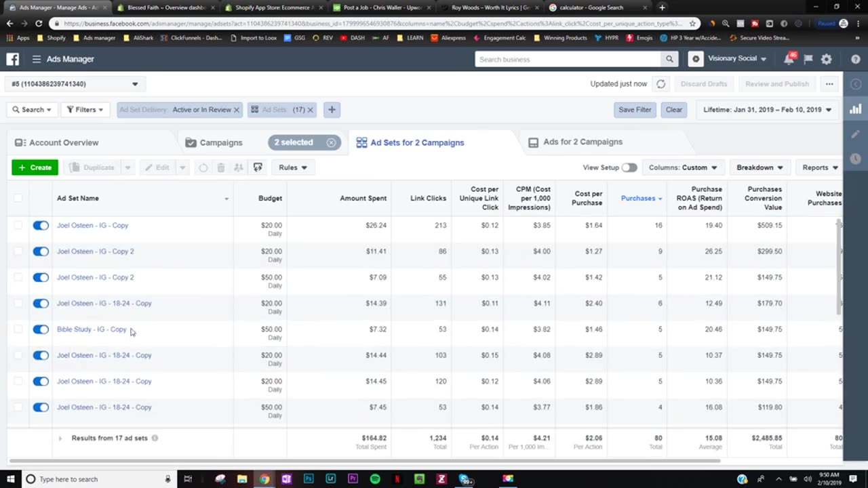This screenshot has width=868, height=488.
Task: Sort by the Purchases column header
Action: pyautogui.click(x=637, y=199)
